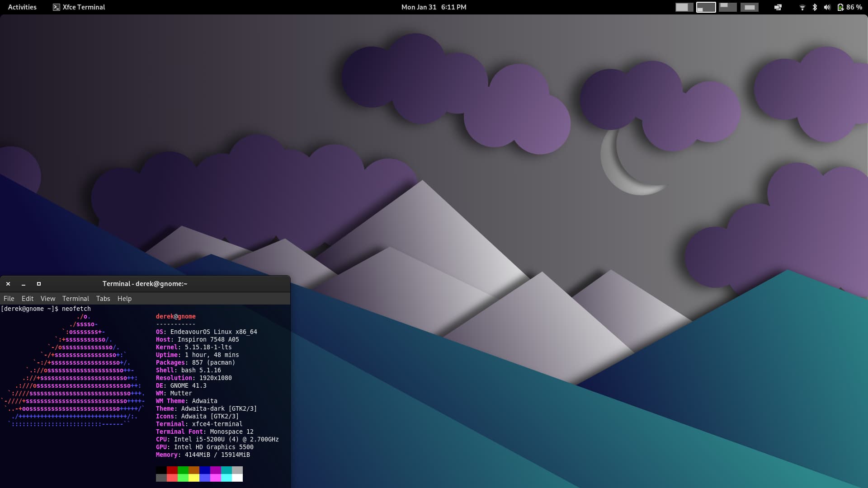This screenshot has width=868, height=488.
Task: Switch to the first workspace thumbnail
Action: [684, 7]
